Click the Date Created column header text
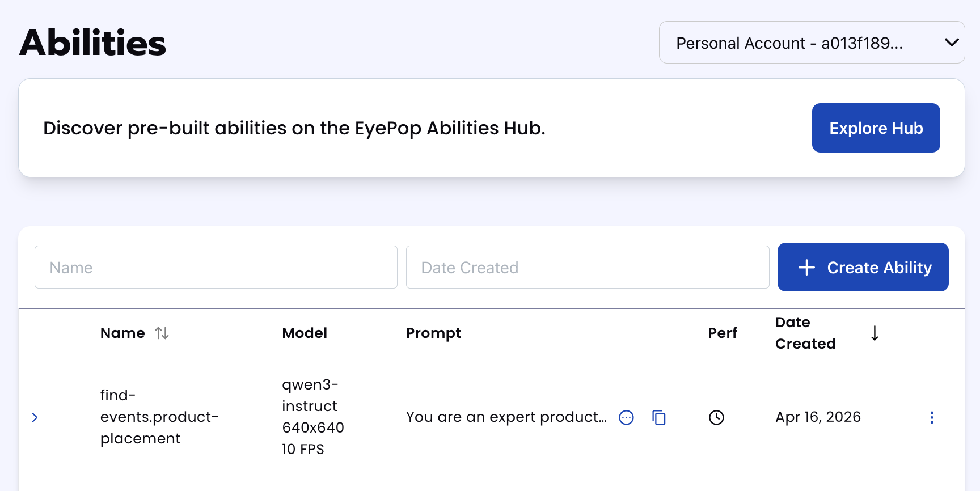Viewport: 980px width, 491px height. [x=805, y=333]
